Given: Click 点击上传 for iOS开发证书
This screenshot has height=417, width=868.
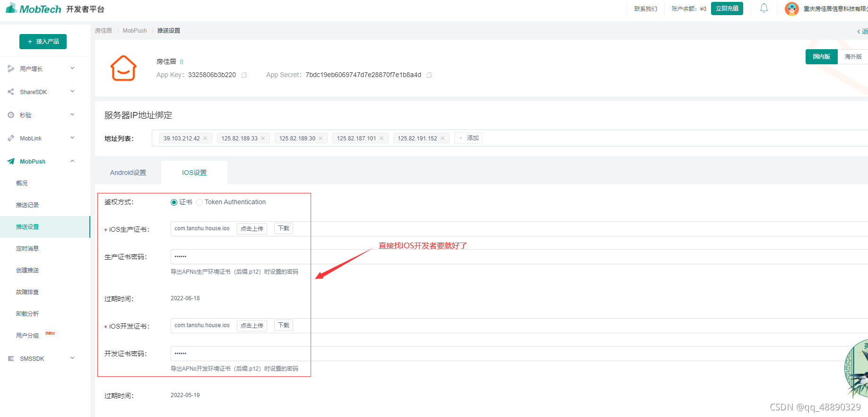Looking at the screenshot, I should coord(252,326).
